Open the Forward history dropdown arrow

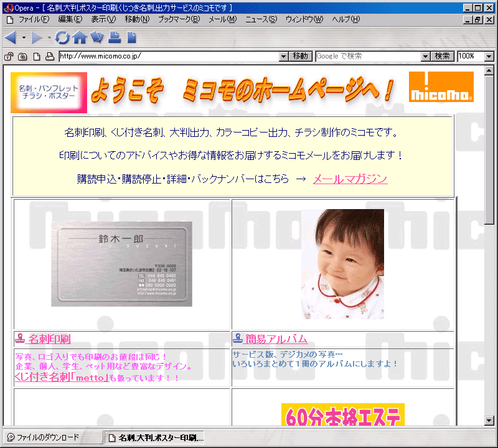point(49,37)
